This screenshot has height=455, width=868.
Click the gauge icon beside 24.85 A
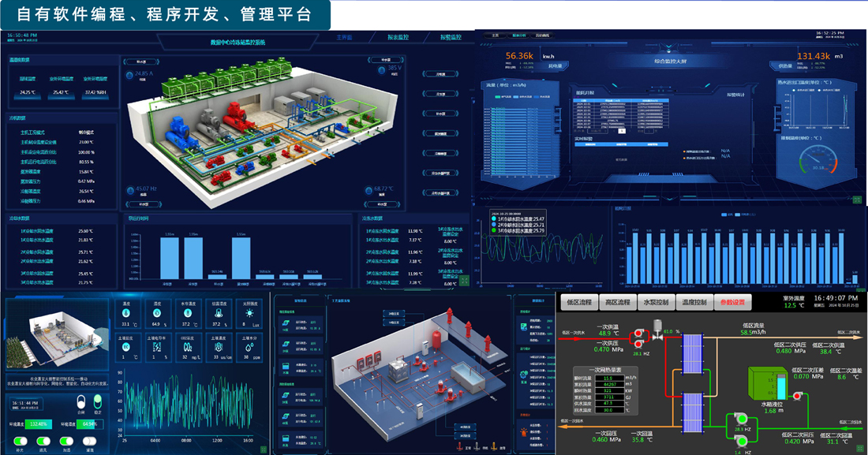[x=129, y=75]
